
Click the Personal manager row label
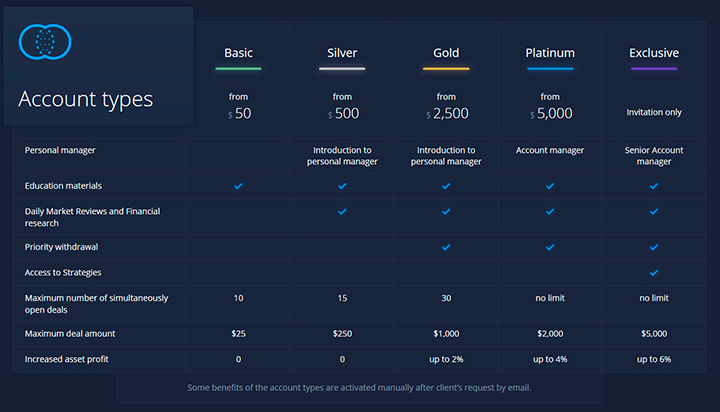(59, 150)
